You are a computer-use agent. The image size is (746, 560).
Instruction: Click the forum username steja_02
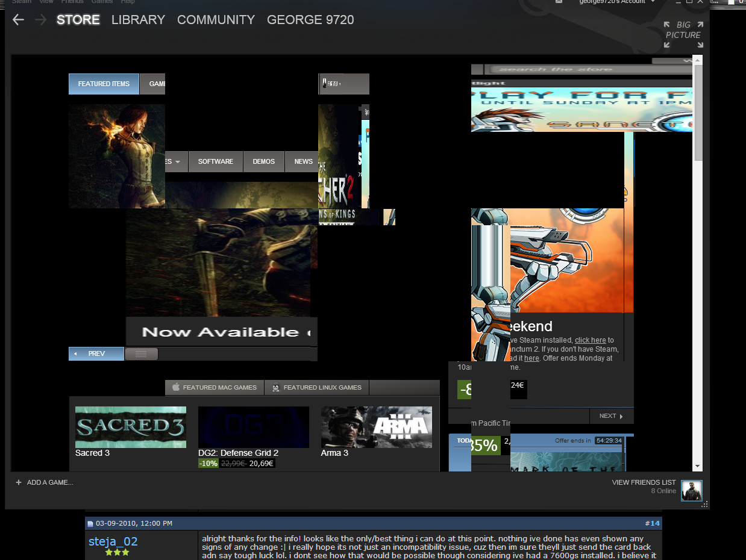click(113, 541)
